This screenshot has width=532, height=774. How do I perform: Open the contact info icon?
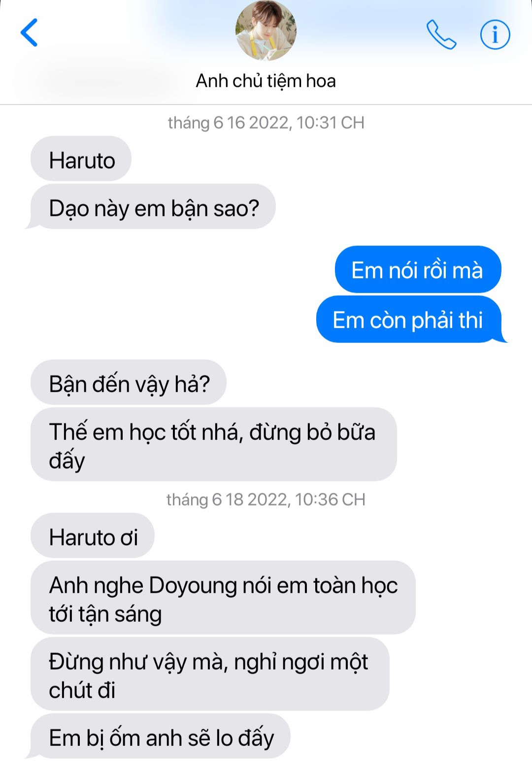coord(495,34)
